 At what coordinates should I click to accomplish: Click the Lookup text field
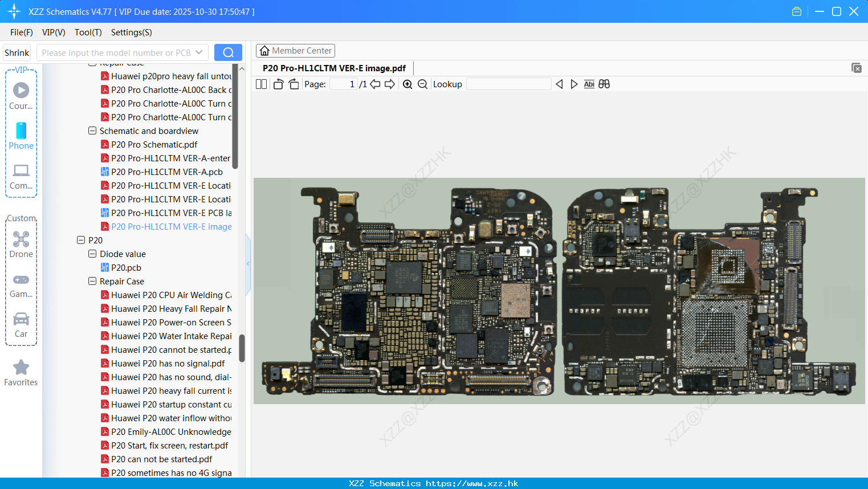509,84
